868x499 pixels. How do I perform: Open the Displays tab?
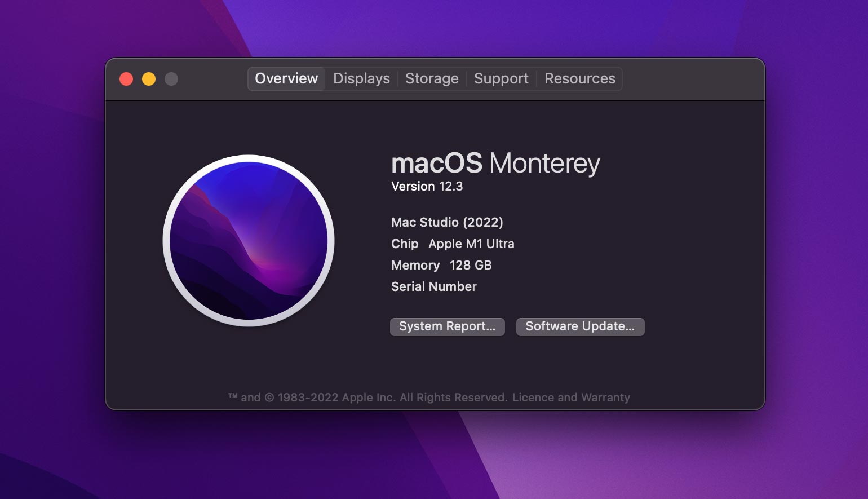click(361, 78)
